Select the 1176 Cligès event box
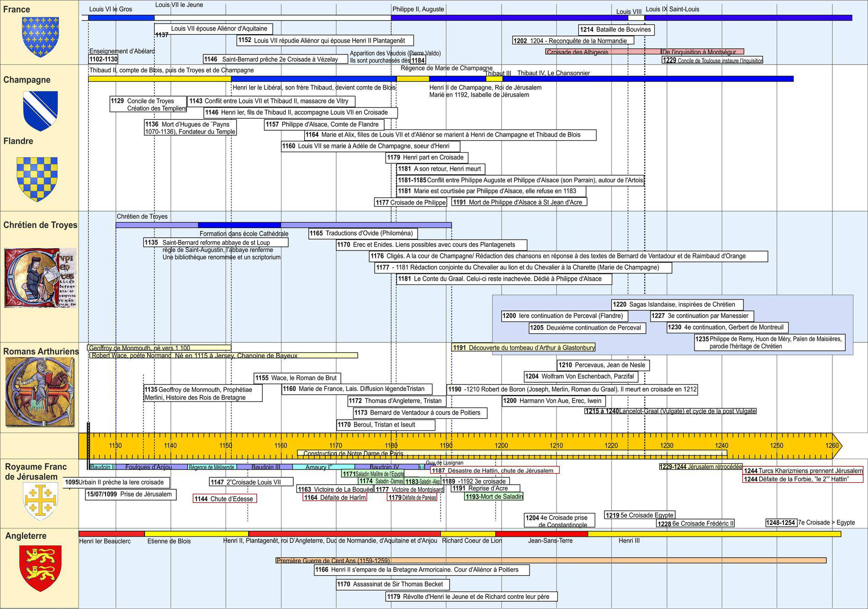Screen dimensions: 868x609 [x=569, y=256]
